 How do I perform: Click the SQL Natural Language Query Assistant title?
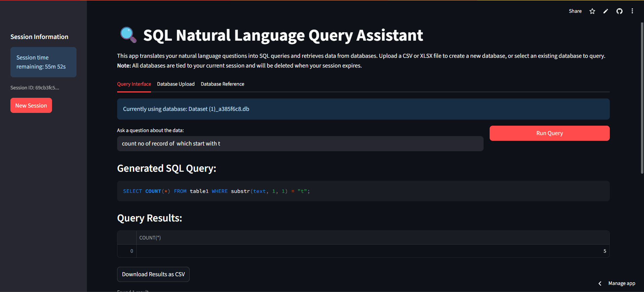pos(283,35)
